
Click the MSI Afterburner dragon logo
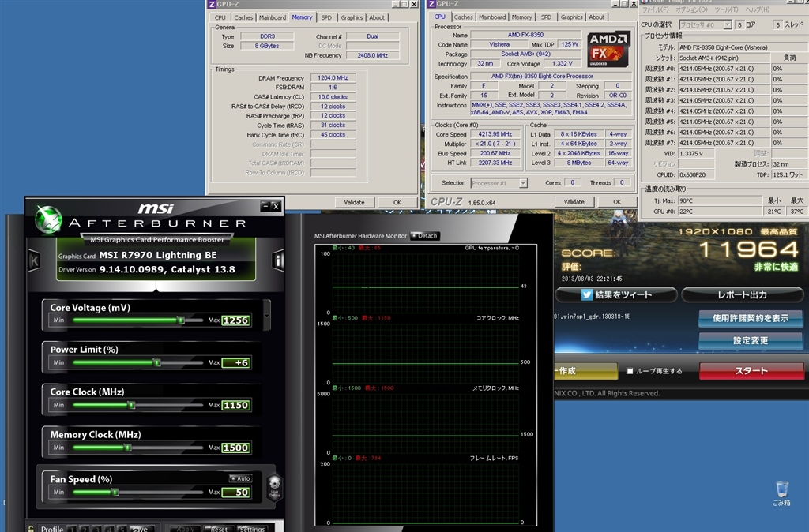[x=48, y=219]
